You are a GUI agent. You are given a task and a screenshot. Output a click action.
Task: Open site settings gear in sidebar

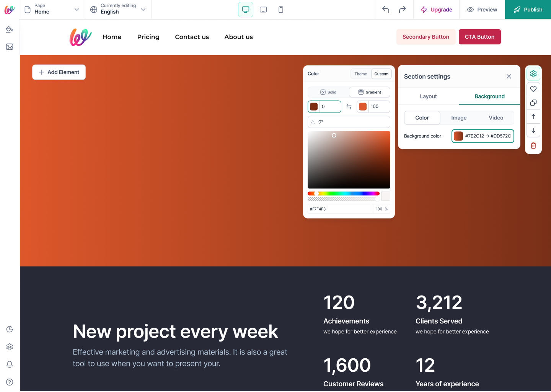point(10,347)
